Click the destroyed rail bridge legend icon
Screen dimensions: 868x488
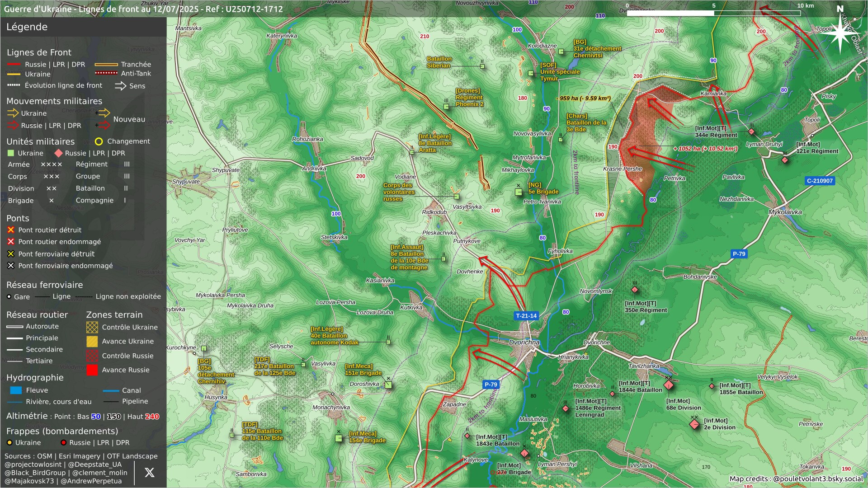11,254
